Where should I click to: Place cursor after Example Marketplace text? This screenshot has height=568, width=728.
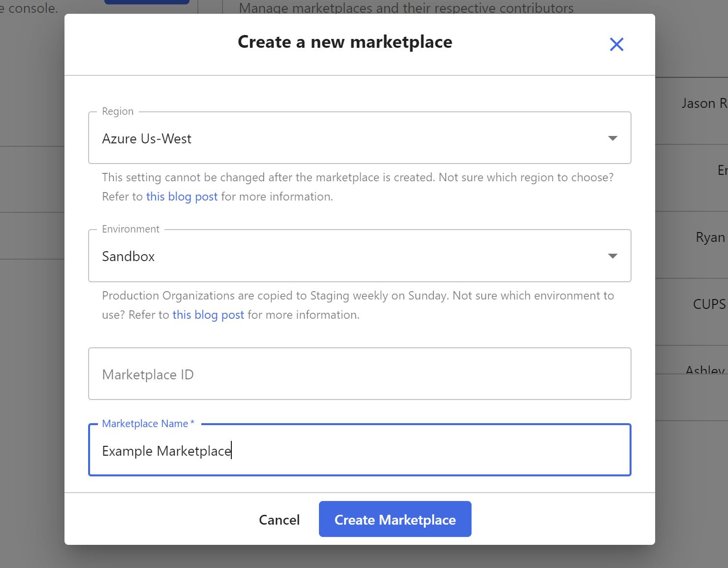coord(231,450)
